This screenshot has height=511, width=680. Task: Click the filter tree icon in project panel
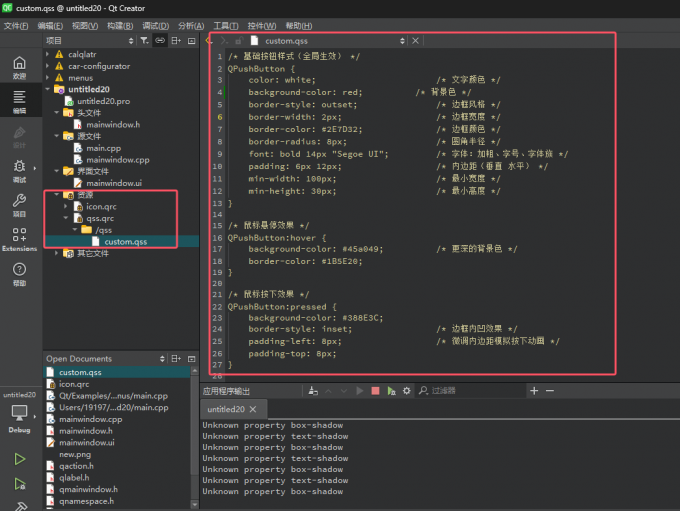(x=144, y=40)
